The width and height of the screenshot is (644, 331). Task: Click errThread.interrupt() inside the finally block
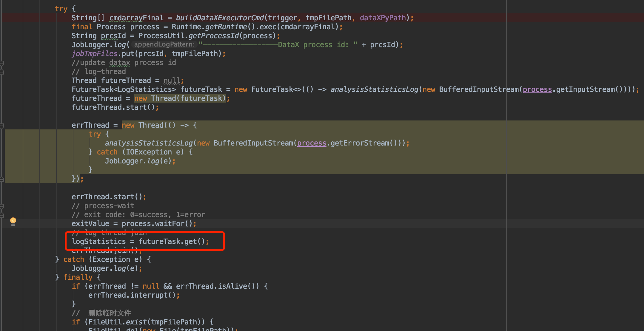click(134, 295)
